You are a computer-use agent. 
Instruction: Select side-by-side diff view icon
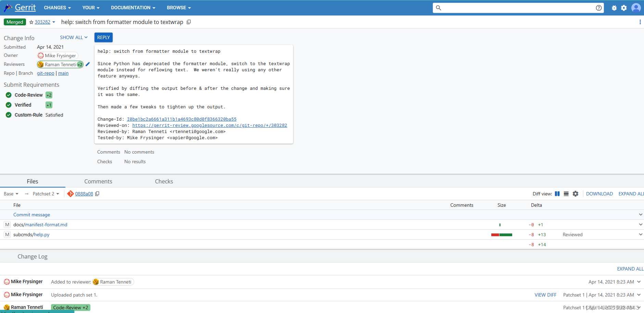tap(557, 194)
